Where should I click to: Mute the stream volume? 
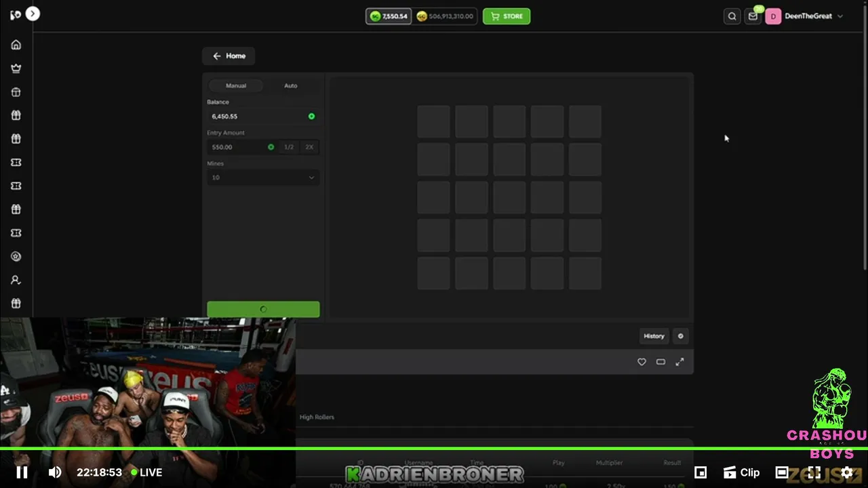coord(55,472)
